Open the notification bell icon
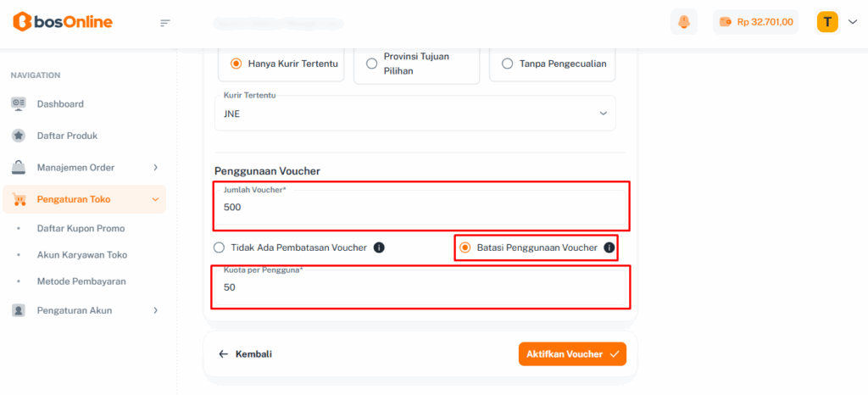The height and width of the screenshot is (395, 868). click(x=683, y=22)
